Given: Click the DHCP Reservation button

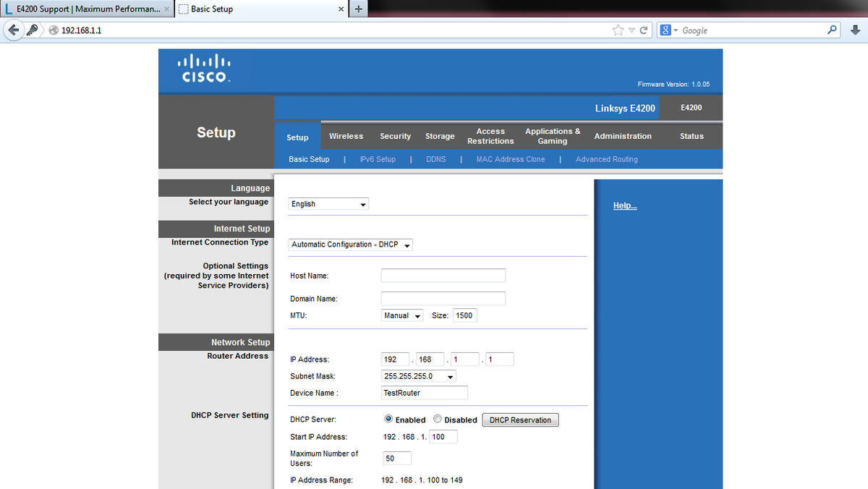Looking at the screenshot, I should pos(520,420).
